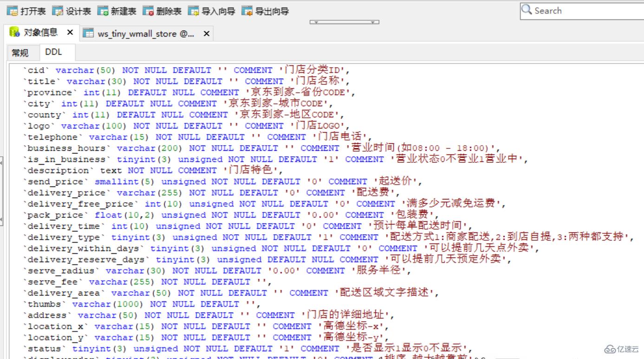Close the ws_tiny_wmall_store tab
The image size is (644, 359).
click(207, 33)
